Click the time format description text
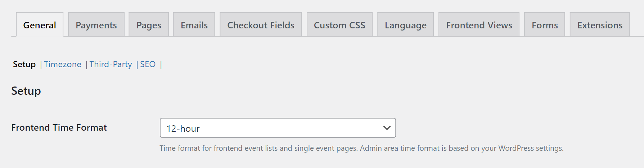This screenshot has width=644, height=168. click(361, 148)
